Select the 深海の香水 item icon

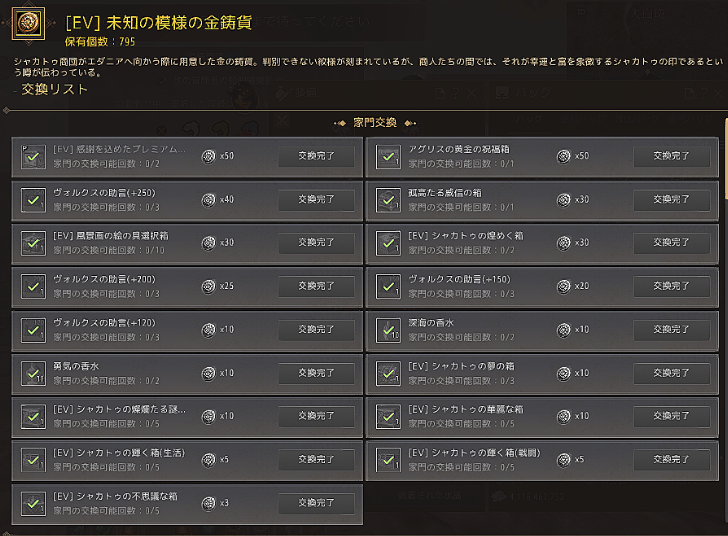tap(389, 330)
